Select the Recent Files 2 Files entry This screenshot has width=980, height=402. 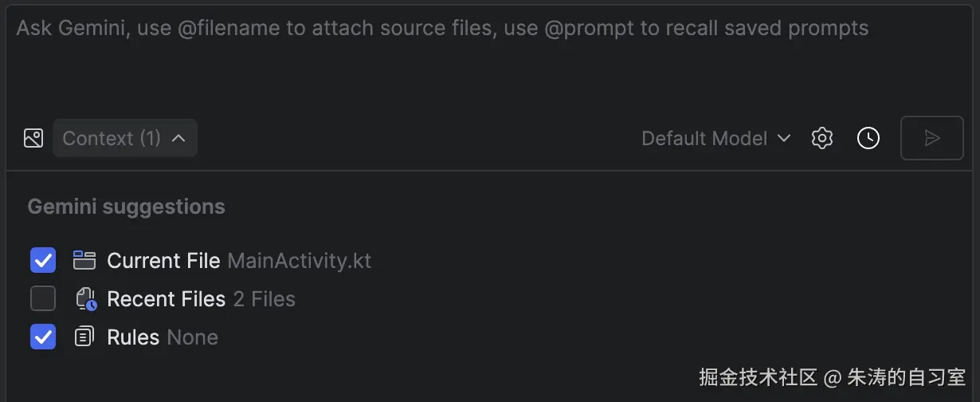167,299
